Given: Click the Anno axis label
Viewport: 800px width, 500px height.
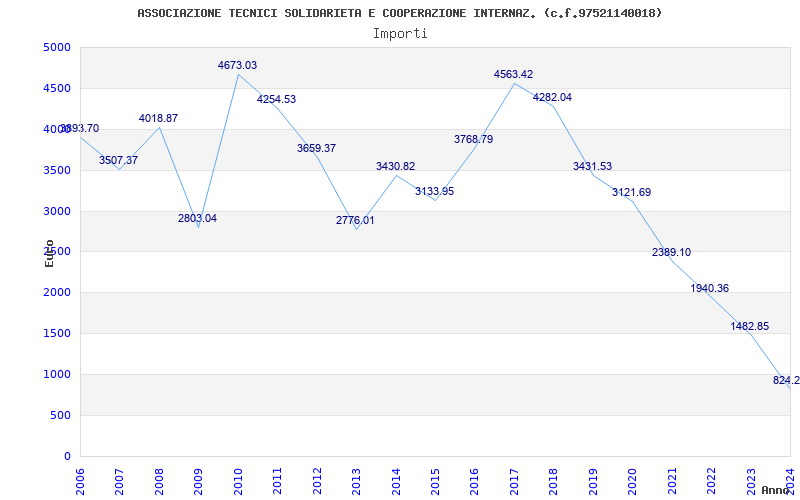Looking at the screenshot, I should point(775,490).
